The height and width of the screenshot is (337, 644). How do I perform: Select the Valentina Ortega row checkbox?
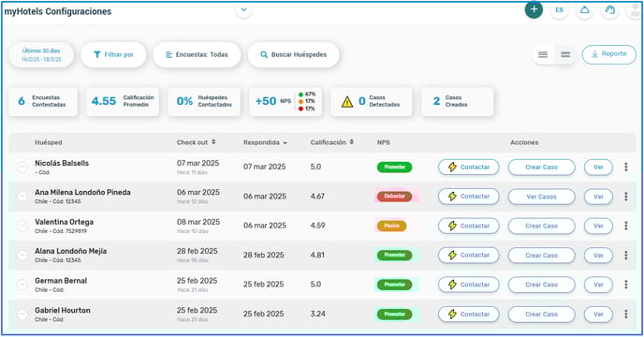22,226
